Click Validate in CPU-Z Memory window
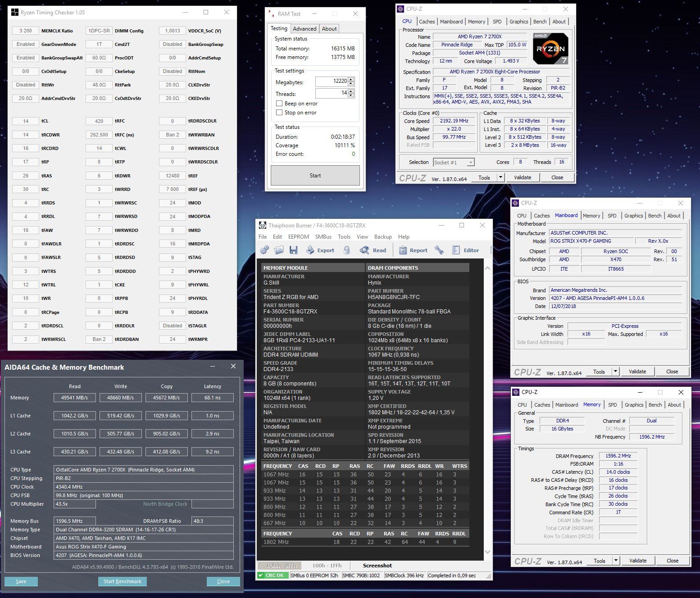The width and height of the screenshot is (700, 598). tap(638, 561)
